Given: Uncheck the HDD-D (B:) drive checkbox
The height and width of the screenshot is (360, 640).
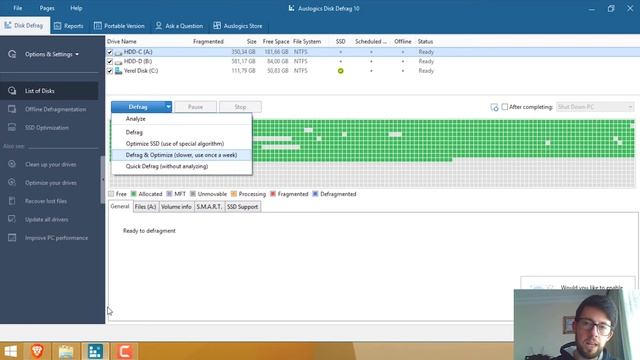Looking at the screenshot, I should pos(110,62).
